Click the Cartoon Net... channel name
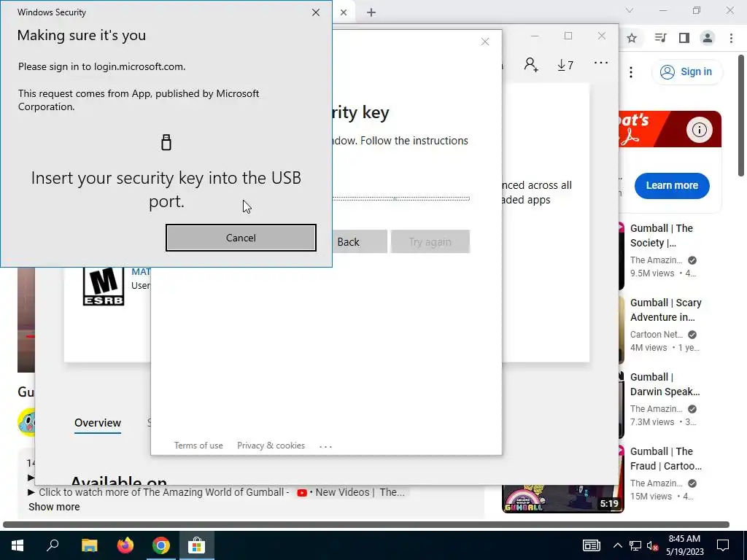747x560 pixels. [x=656, y=334]
